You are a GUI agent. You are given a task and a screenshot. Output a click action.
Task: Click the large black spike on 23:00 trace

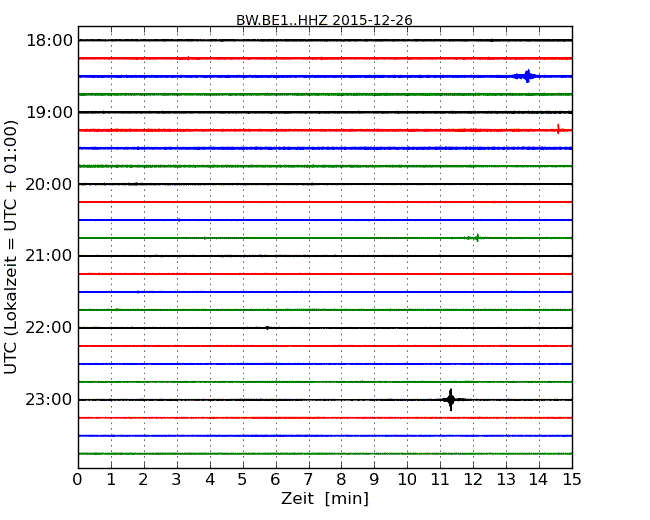click(x=451, y=400)
